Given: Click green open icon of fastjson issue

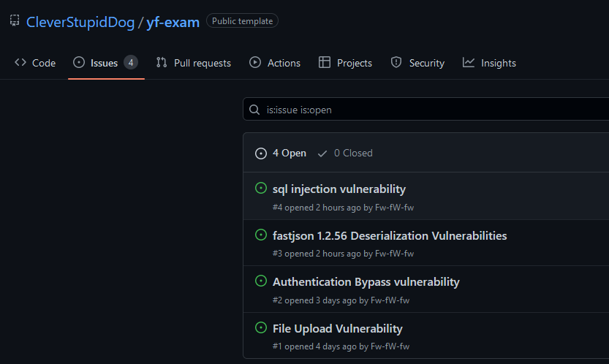Looking at the screenshot, I should tap(261, 235).
